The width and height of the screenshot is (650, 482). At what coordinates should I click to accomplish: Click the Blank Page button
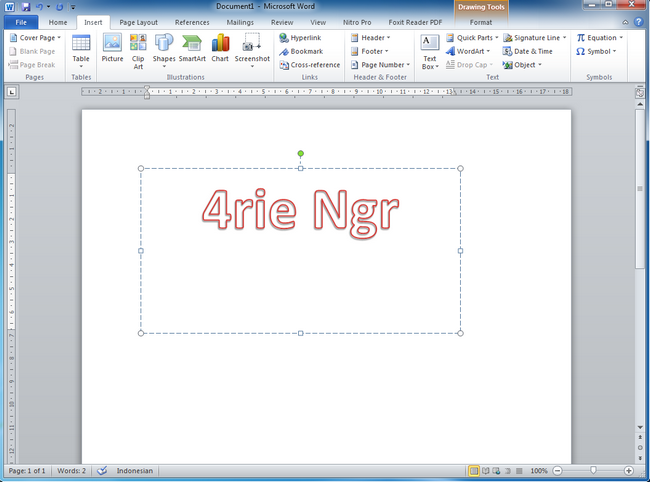click(32, 51)
